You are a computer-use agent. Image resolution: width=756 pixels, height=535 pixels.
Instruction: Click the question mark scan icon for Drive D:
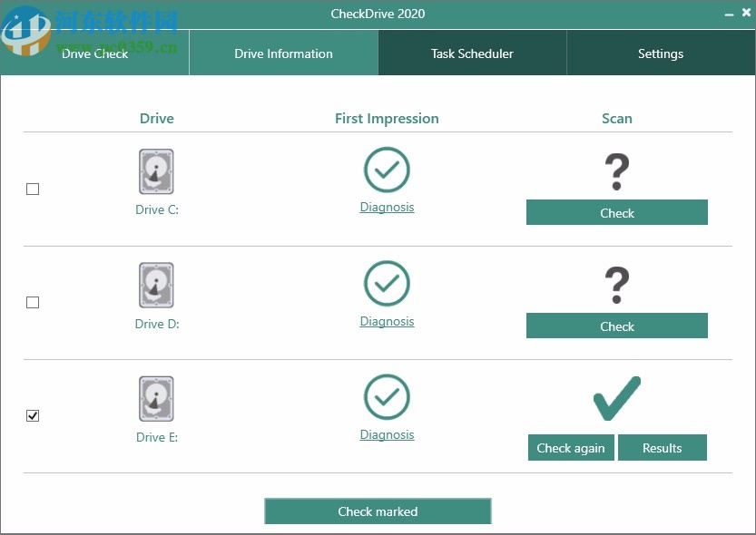[617, 285]
